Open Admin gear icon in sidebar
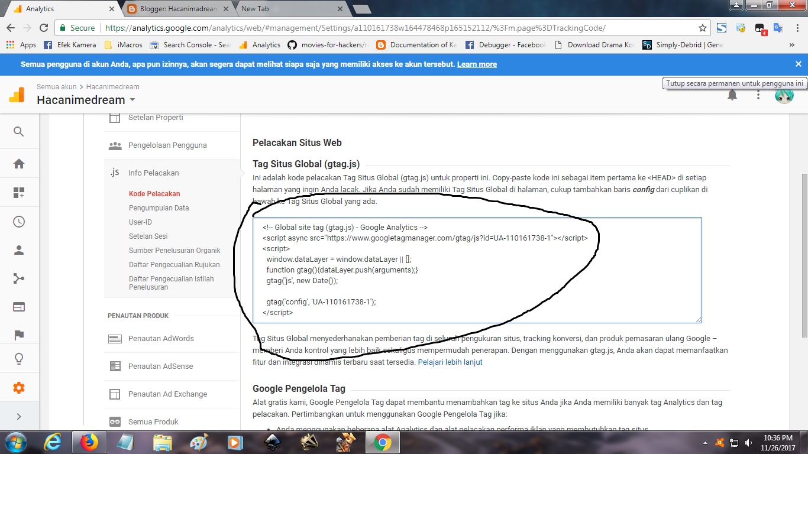This screenshot has height=532, width=808. (x=19, y=388)
